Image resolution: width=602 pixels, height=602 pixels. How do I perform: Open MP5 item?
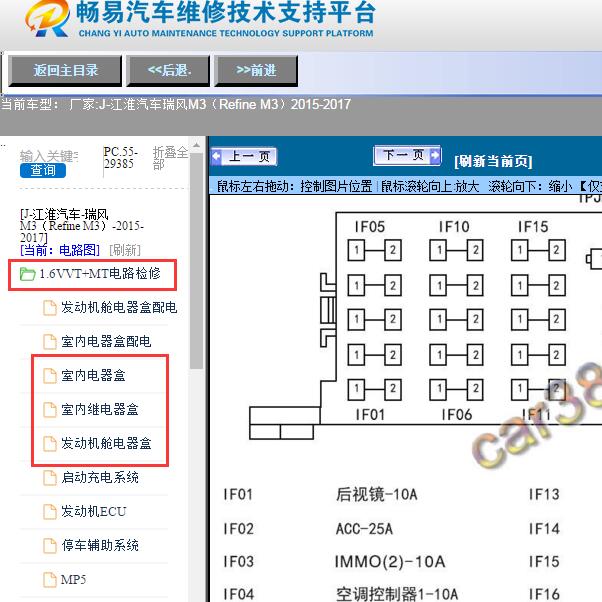(x=73, y=579)
